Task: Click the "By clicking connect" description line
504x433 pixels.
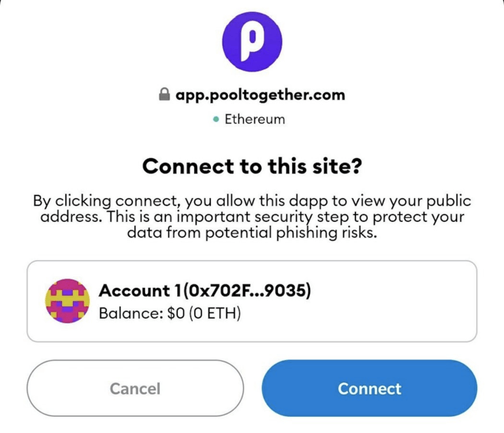Action: coord(252,202)
